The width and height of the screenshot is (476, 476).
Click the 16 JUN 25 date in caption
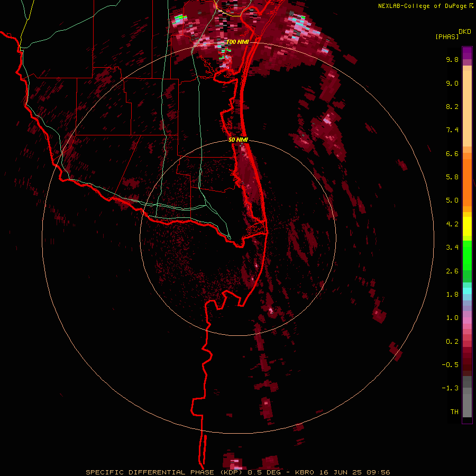coord(340,472)
